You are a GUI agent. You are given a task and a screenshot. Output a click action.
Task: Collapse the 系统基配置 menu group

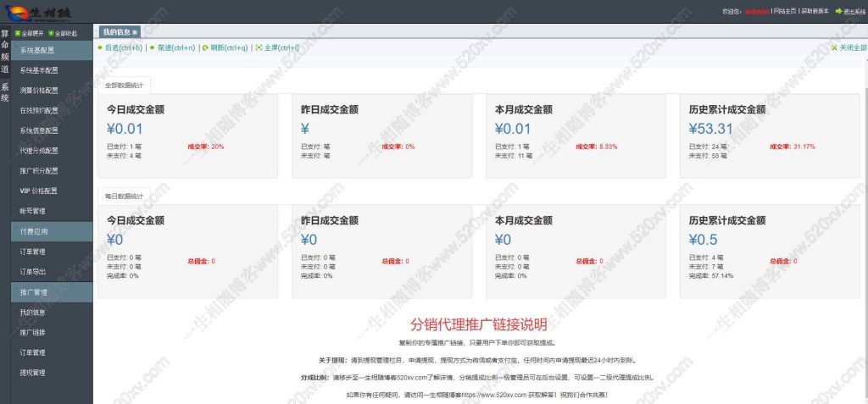coord(52,50)
